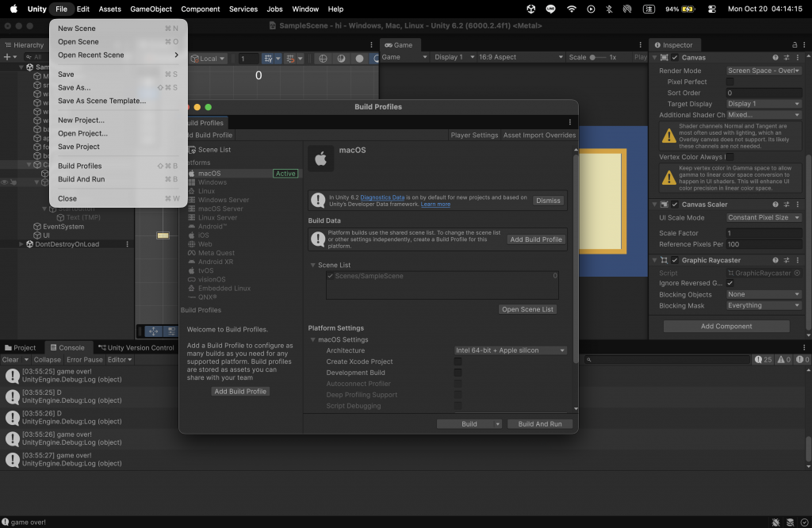The height and width of the screenshot is (528, 812).
Task: Adjust the Game view Scale slider
Action: click(x=598, y=57)
